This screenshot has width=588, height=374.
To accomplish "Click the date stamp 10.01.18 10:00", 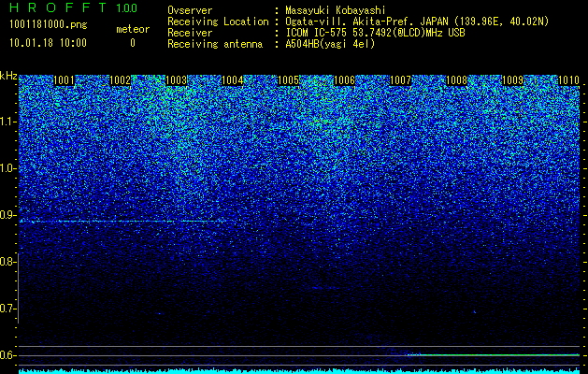I will tap(48, 43).
